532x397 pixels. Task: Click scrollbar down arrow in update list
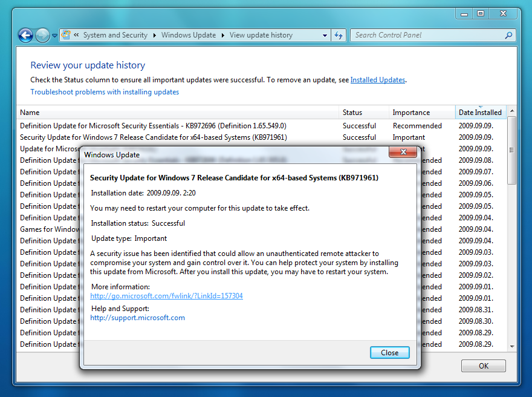tap(512, 346)
